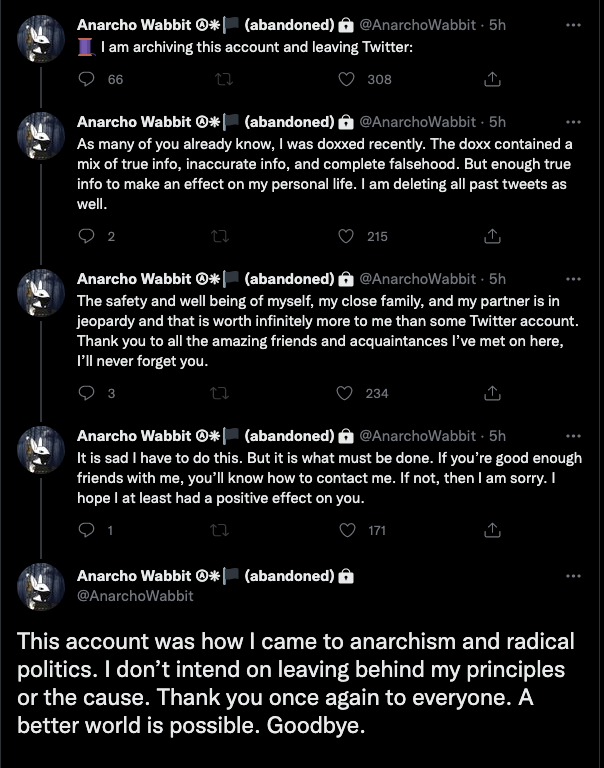
Task: Open the @AnarchoWabbit handle under last tweet
Action: pos(135,595)
